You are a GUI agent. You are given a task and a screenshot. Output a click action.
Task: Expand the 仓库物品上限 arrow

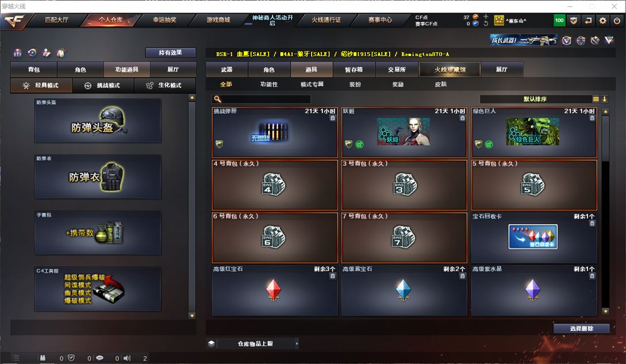point(297,344)
